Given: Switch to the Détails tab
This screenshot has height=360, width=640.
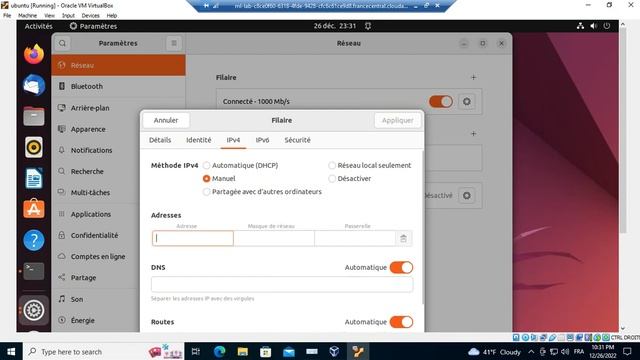Looking at the screenshot, I should [x=160, y=140].
